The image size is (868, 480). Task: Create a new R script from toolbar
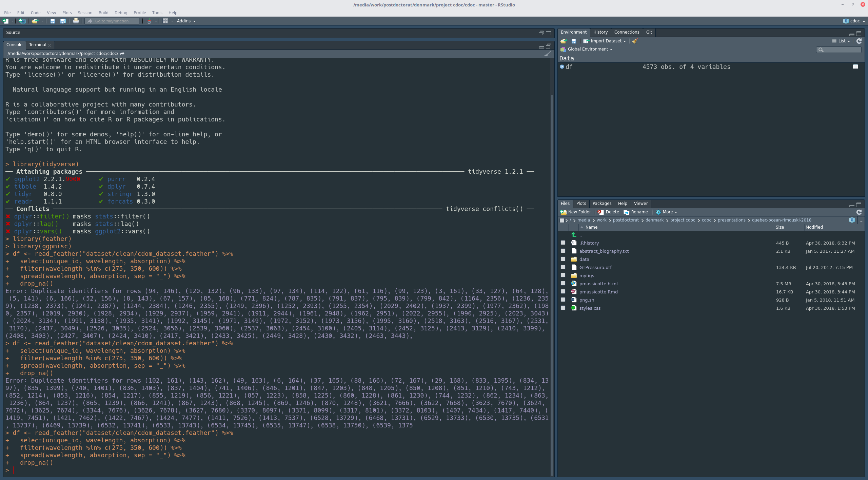(5, 21)
